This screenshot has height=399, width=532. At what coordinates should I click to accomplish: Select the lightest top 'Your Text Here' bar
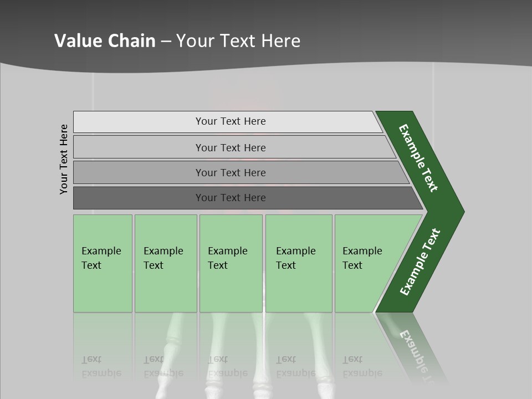pyautogui.click(x=230, y=121)
